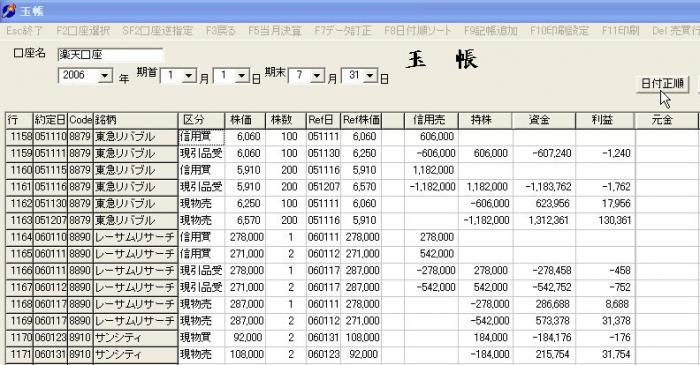Open the 期末 month dropdown showing 7
700x365 pixels.
[x=317, y=75]
